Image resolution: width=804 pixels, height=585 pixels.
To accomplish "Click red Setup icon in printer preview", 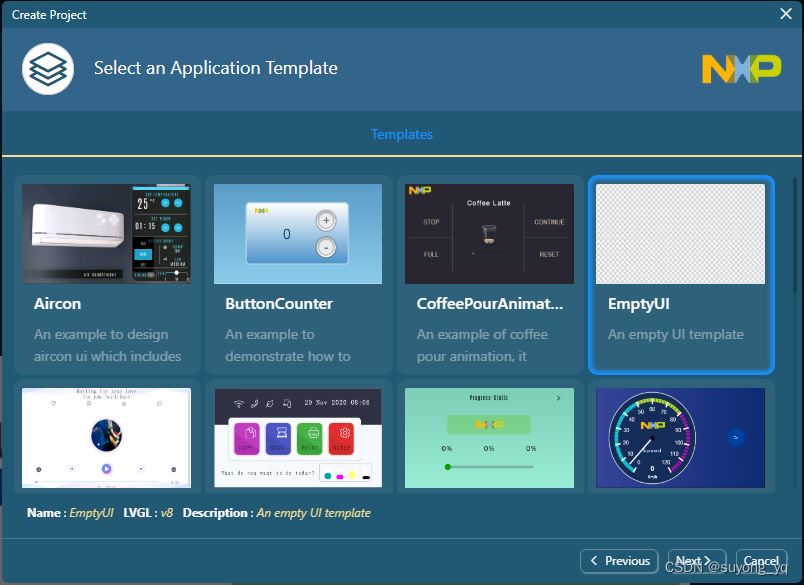I will click(341, 439).
